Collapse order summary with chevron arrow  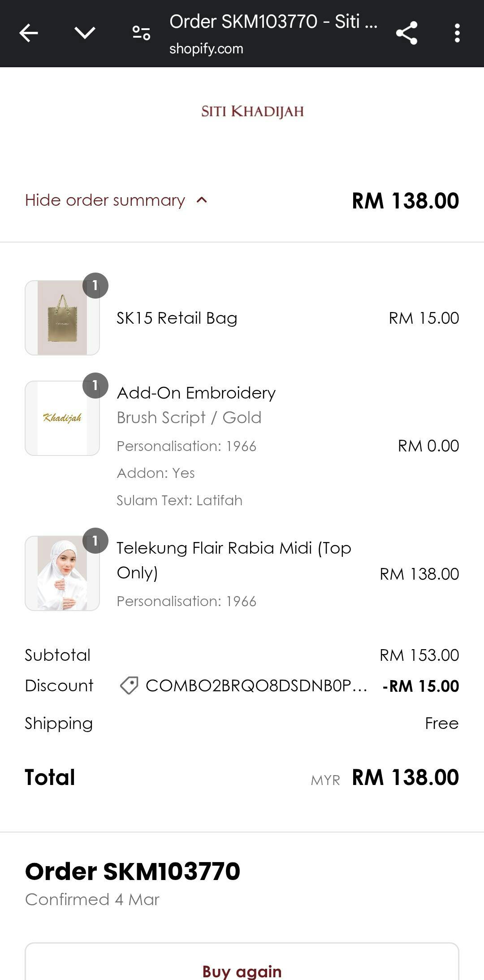(202, 200)
